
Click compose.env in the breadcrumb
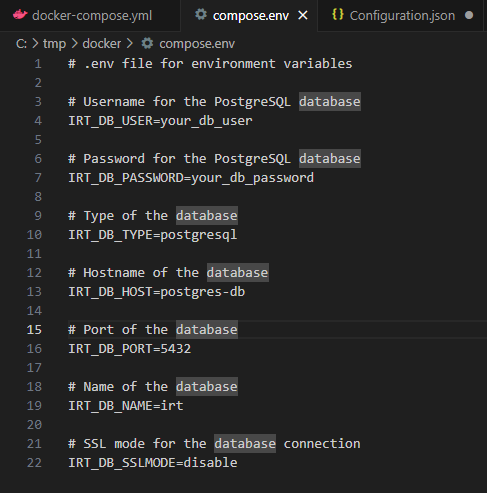point(197,44)
